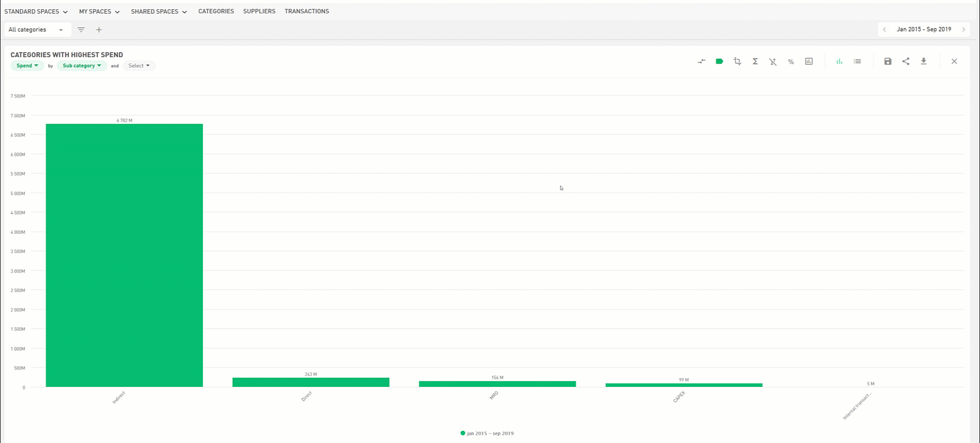Click the crop chart icon

(x=737, y=61)
